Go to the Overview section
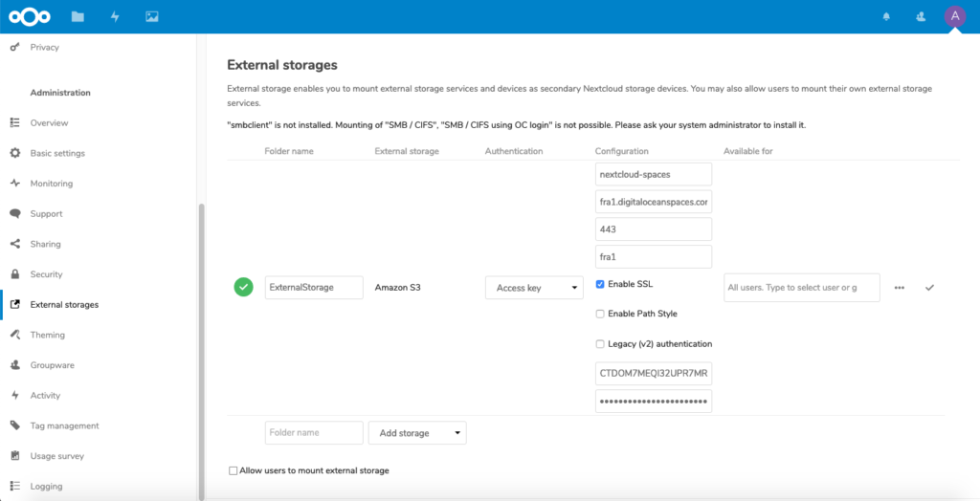 [50, 123]
